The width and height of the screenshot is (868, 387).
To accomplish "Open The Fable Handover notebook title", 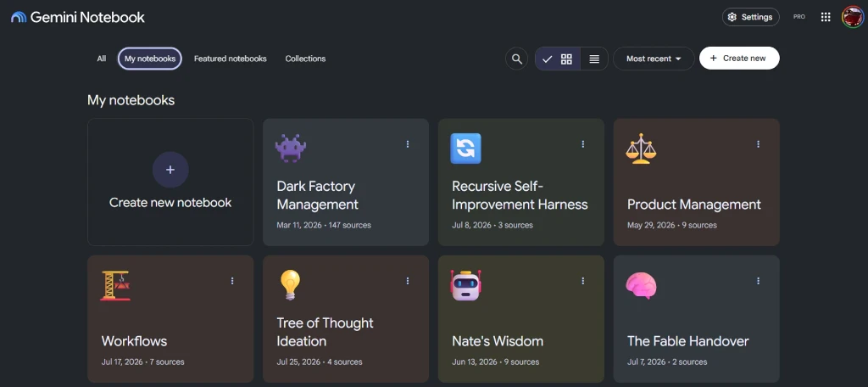I will tap(688, 341).
